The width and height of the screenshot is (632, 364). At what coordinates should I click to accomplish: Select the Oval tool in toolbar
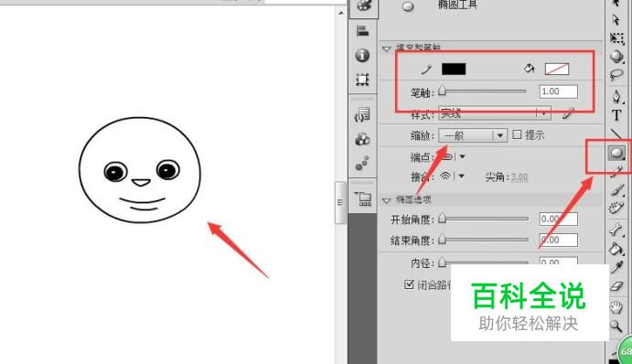click(616, 153)
